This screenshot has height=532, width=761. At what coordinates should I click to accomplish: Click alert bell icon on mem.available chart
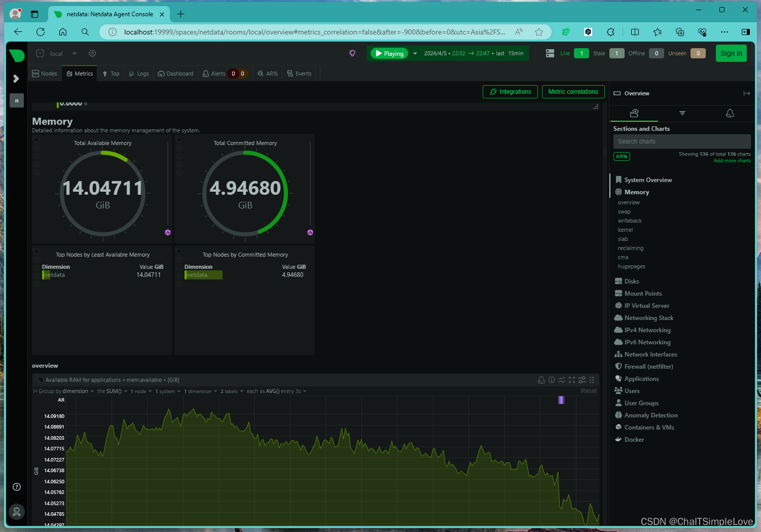(541, 380)
